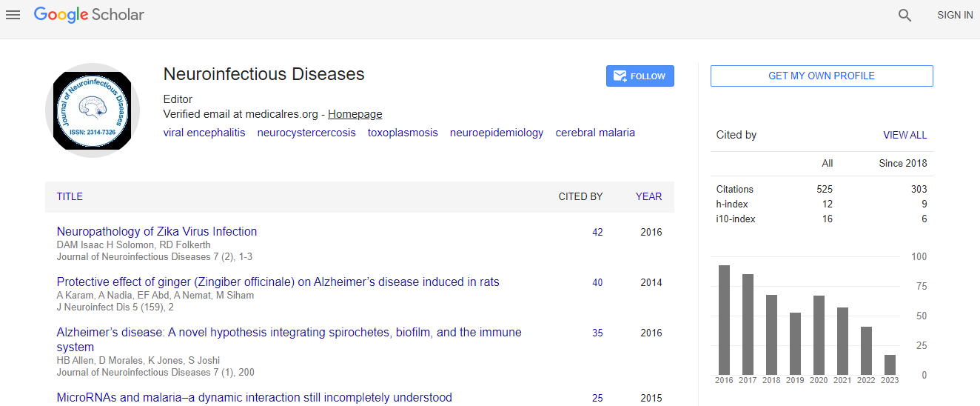
Task: Open the hamburger menu icon
Action: (13, 15)
